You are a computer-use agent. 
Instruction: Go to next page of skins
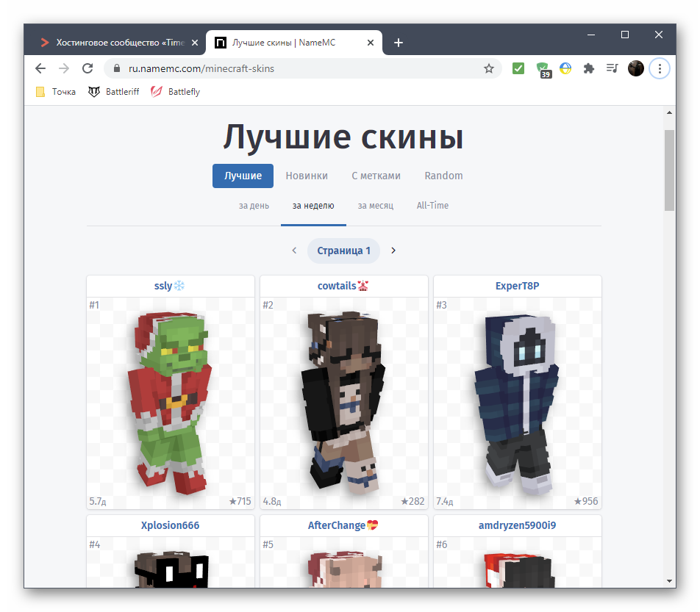tap(393, 251)
